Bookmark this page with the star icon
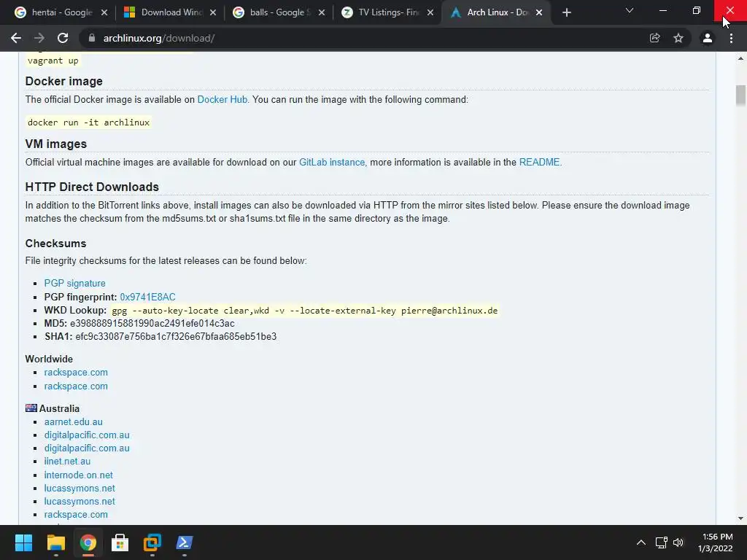Screen dimensions: 747x560 click(x=678, y=38)
